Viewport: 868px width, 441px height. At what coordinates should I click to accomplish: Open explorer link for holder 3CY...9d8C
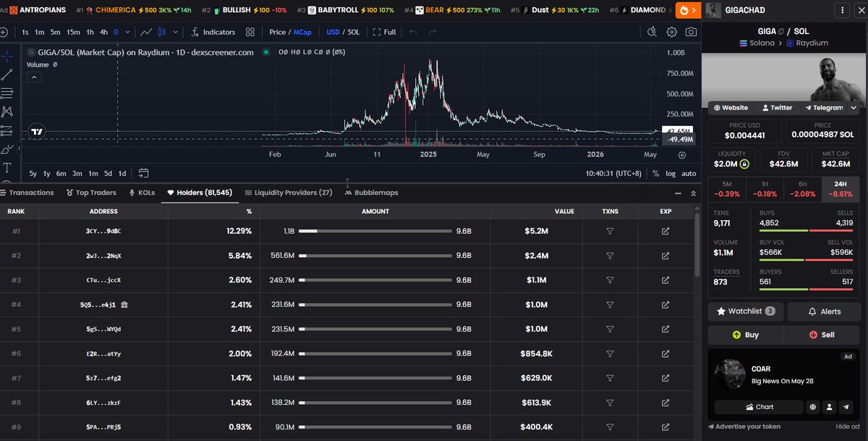(x=665, y=231)
